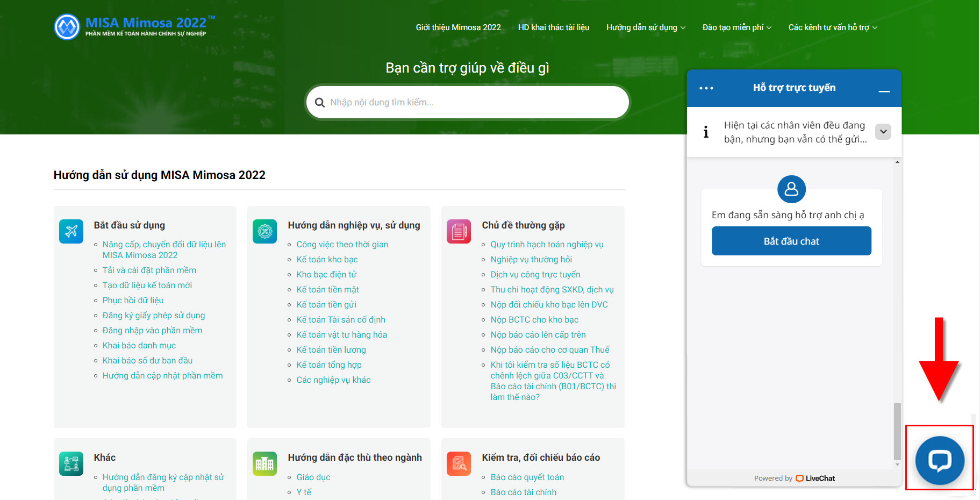Open Kế toán tiền gửi link
Image resolution: width=980 pixels, height=500 pixels.
326,304
